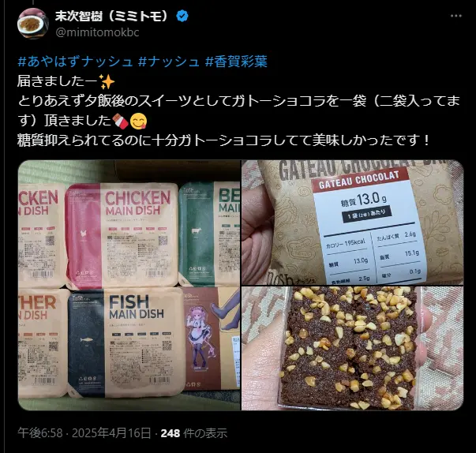Open hashtag #香賀彩葉

click(236, 62)
